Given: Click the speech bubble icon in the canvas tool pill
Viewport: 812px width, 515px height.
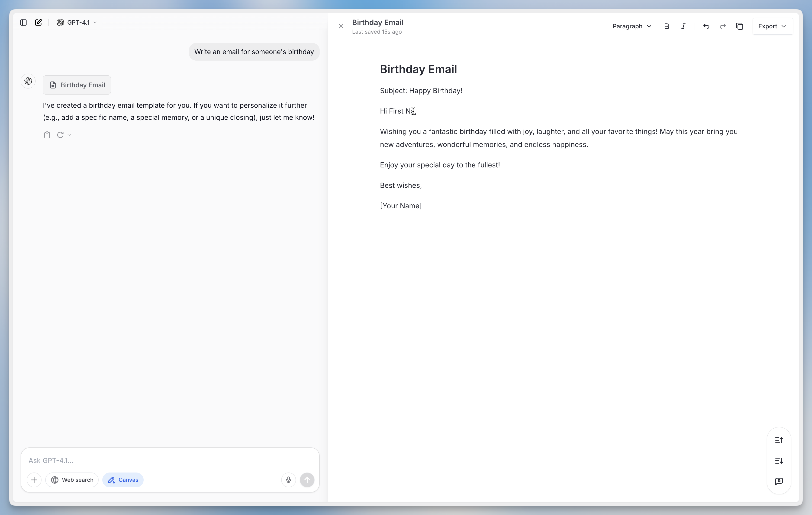Looking at the screenshot, I should point(779,481).
